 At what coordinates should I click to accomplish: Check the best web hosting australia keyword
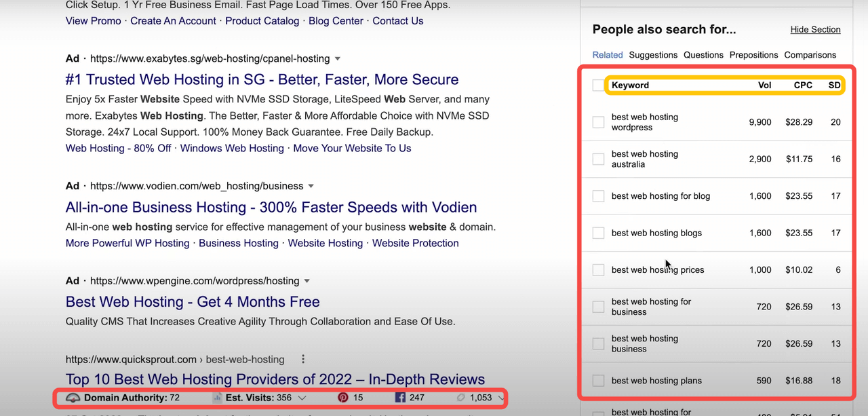click(598, 159)
